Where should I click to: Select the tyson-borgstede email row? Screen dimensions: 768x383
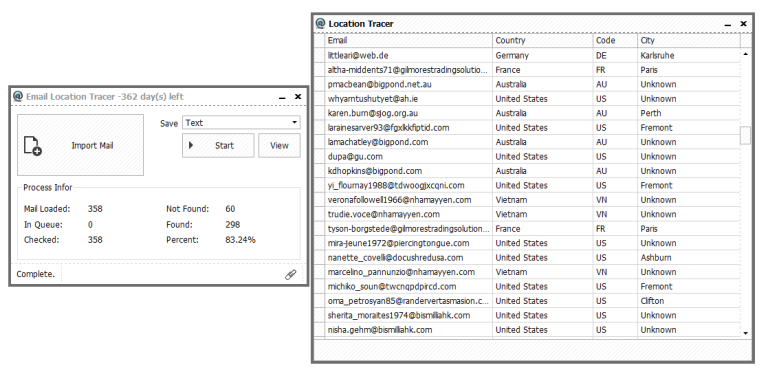coord(527,229)
